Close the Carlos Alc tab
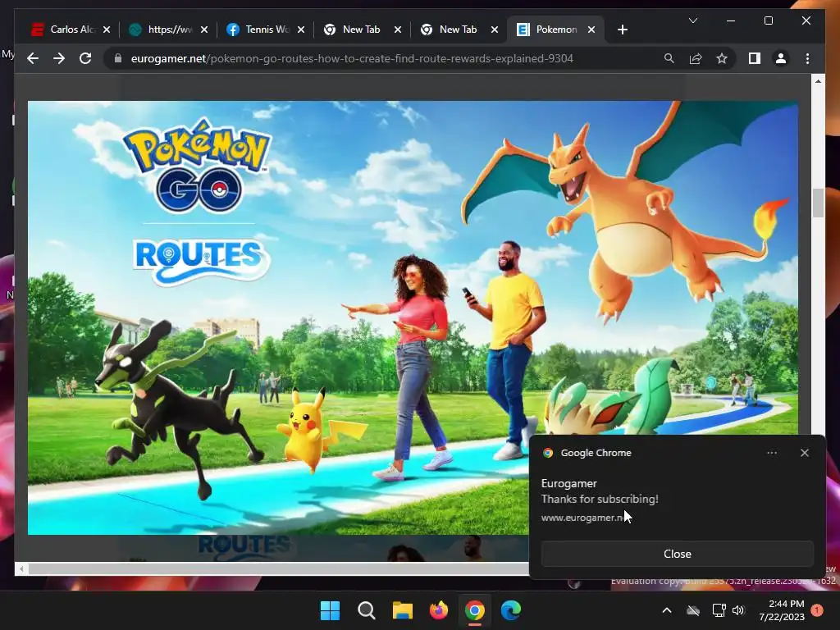840x630 pixels. (107, 30)
